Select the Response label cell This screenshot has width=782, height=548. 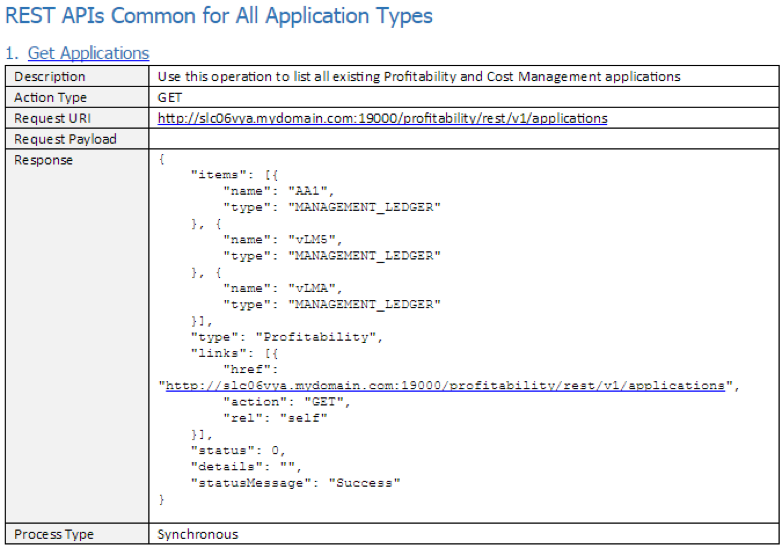click(43, 160)
